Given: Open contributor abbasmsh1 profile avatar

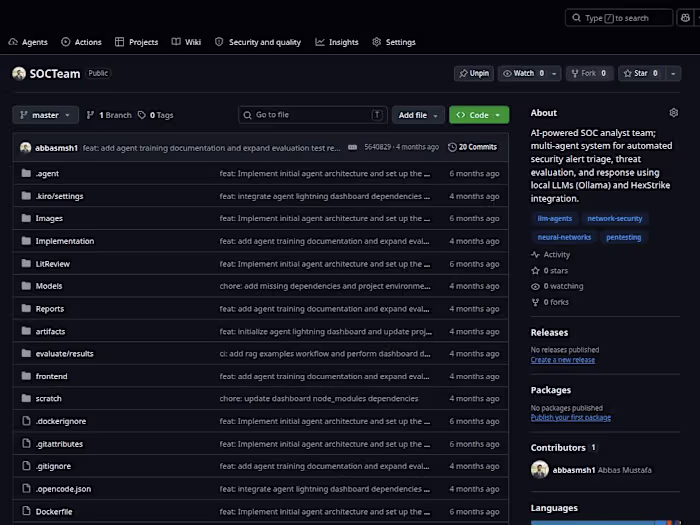Looking at the screenshot, I should pos(540,470).
